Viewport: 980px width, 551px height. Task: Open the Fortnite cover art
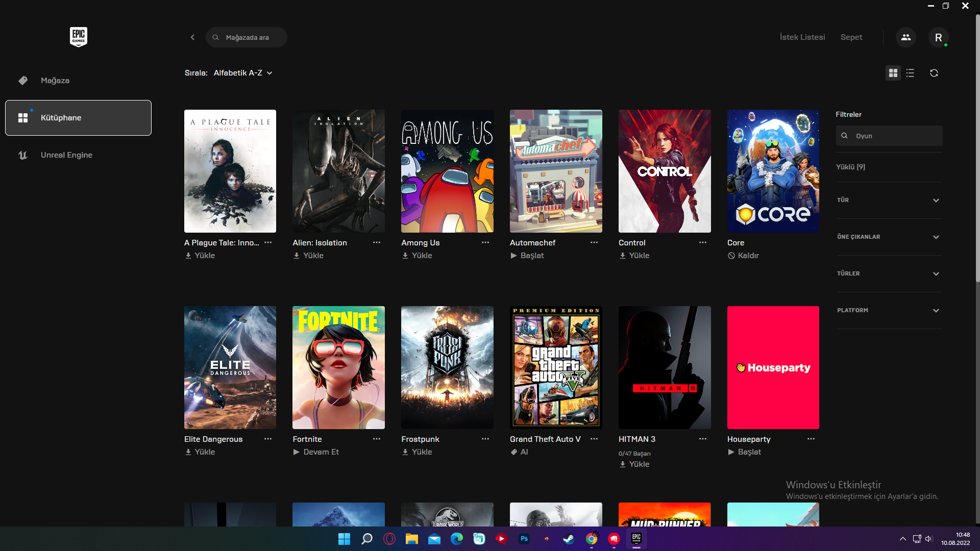[x=338, y=367]
